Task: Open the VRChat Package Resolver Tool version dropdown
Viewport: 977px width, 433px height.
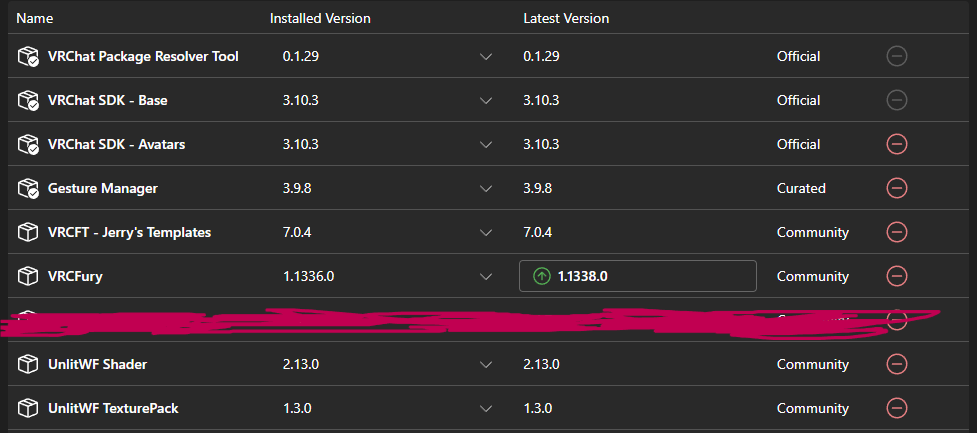Action: 486,57
